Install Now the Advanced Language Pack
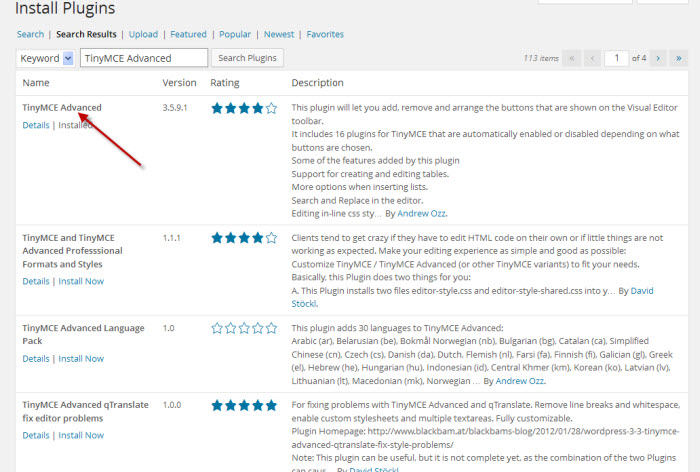Viewport: 700px width, 472px height. (x=81, y=359)
